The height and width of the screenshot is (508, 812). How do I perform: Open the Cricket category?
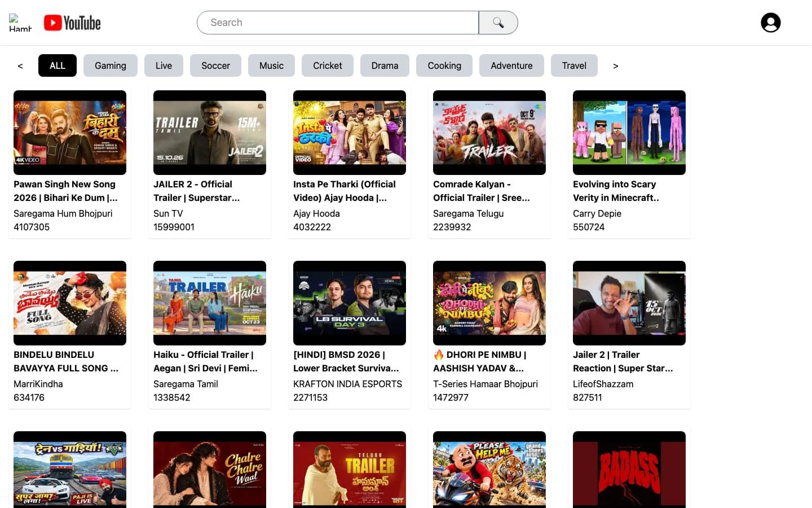click(x=328, y=65)
